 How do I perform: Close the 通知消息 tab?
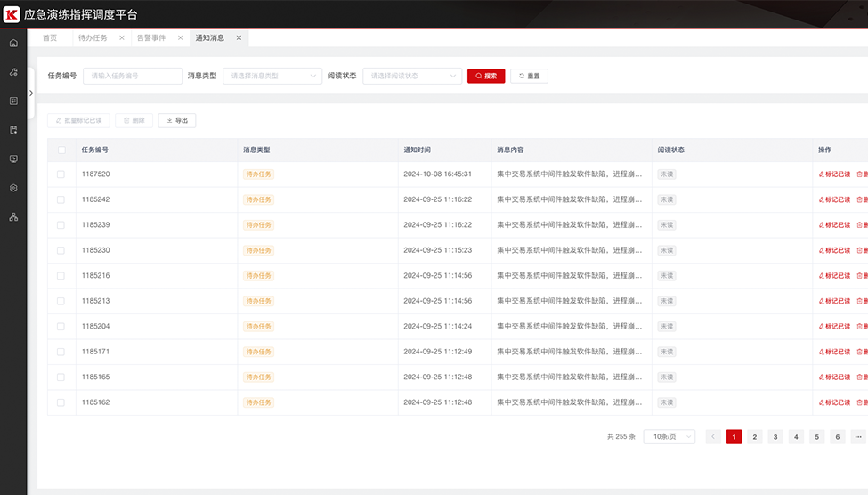coord(239,37)
